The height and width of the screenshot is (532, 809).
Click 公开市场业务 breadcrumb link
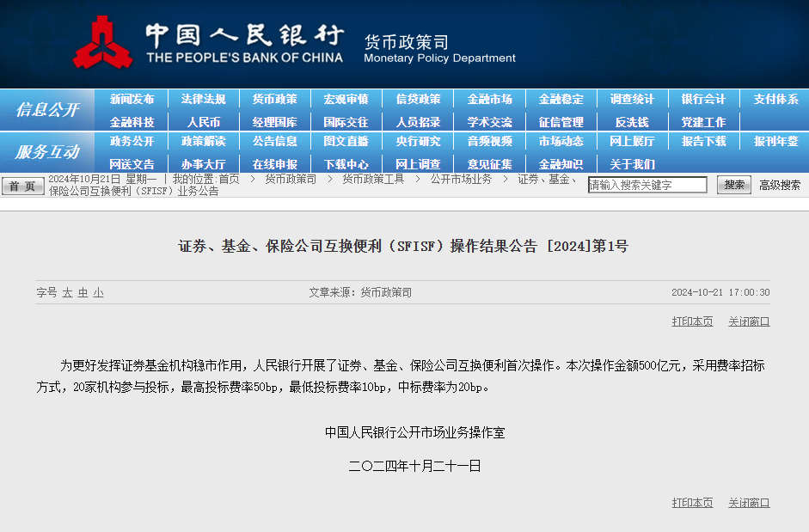461,179
